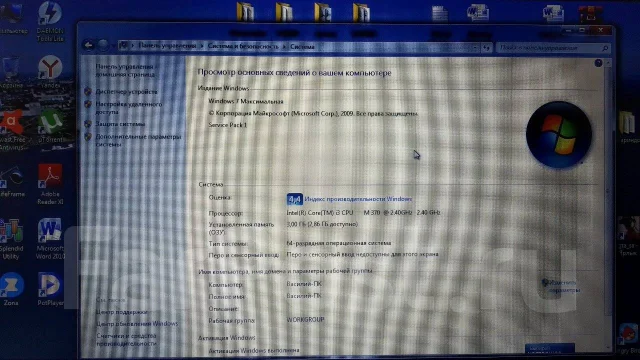640x360 pixels.
Task: Click the vertical scrollbar of System window
Action: [608, 204]
